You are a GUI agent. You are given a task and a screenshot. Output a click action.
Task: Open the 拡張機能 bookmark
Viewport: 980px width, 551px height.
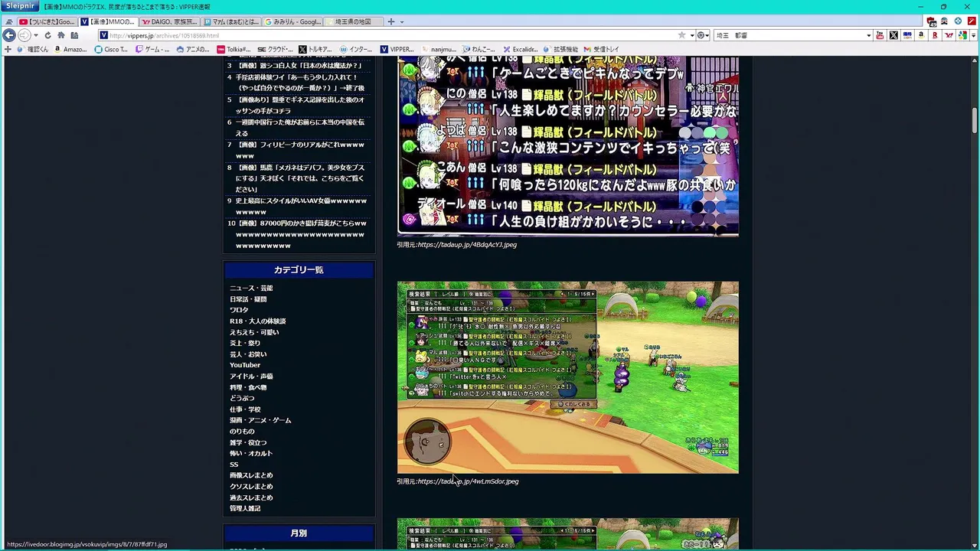coord(560,49)
